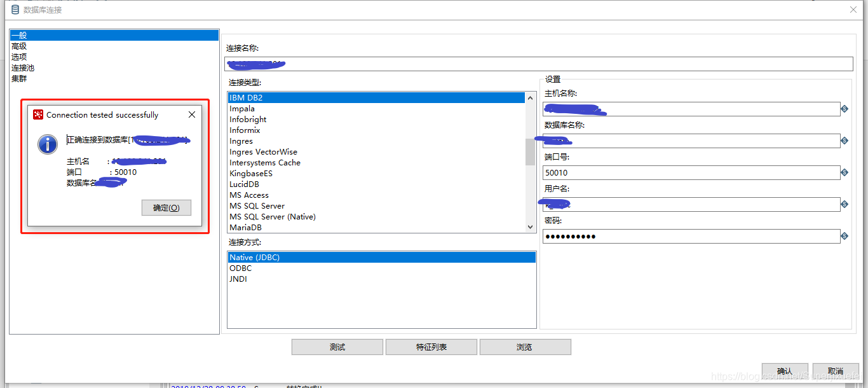Confirm popup with 确定(O) button
Screen dimensions: 868x388
[166, 207]
